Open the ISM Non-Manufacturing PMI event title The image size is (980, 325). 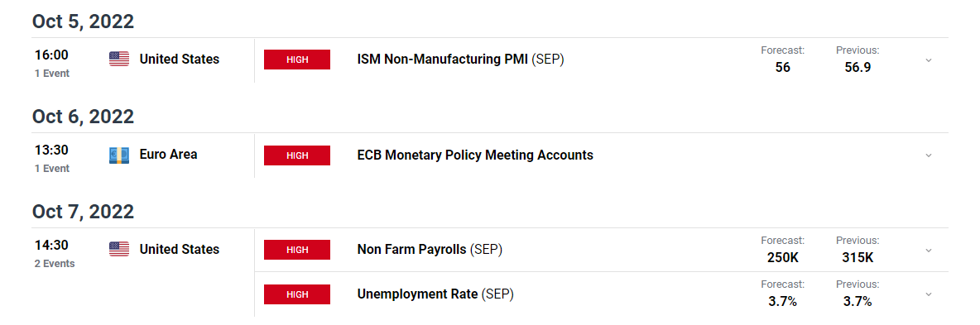click(x=461, y=60)
